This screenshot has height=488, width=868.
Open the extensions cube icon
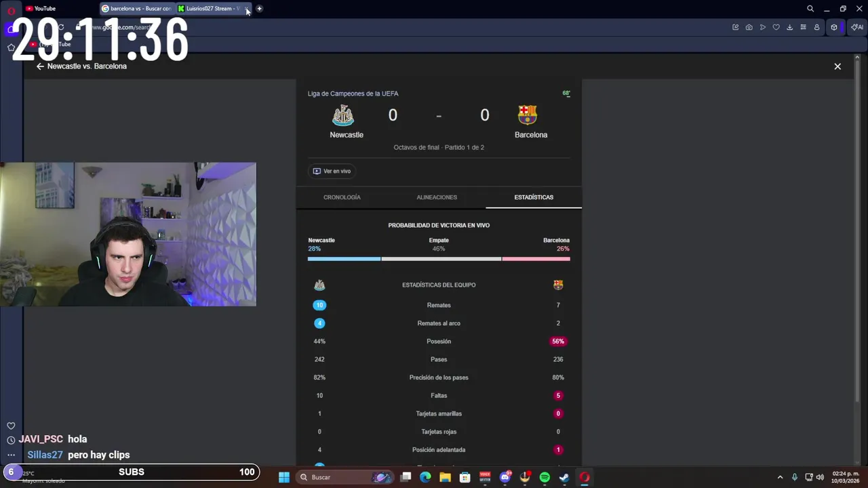[834, 27]
